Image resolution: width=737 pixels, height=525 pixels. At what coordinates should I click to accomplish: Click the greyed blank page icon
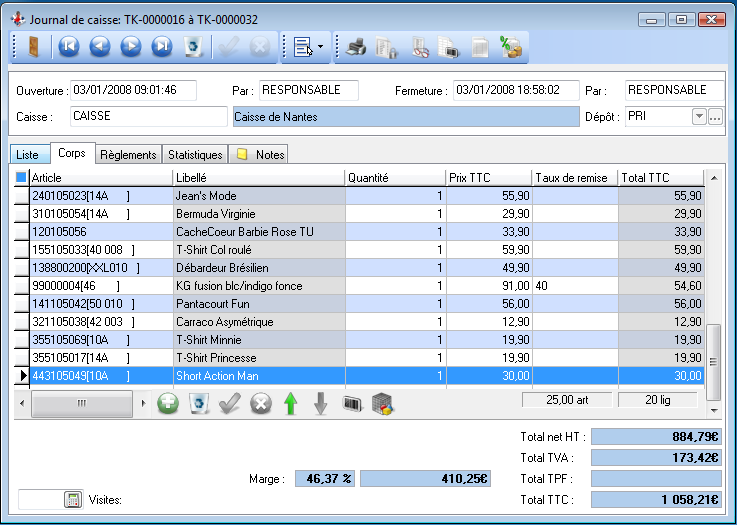click(x=479, y=47)
